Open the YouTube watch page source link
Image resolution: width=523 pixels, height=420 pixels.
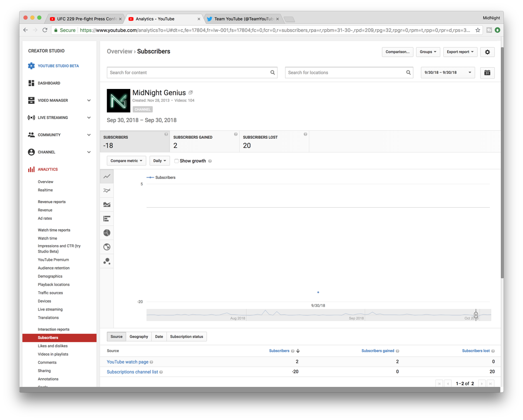pos(128,362)
